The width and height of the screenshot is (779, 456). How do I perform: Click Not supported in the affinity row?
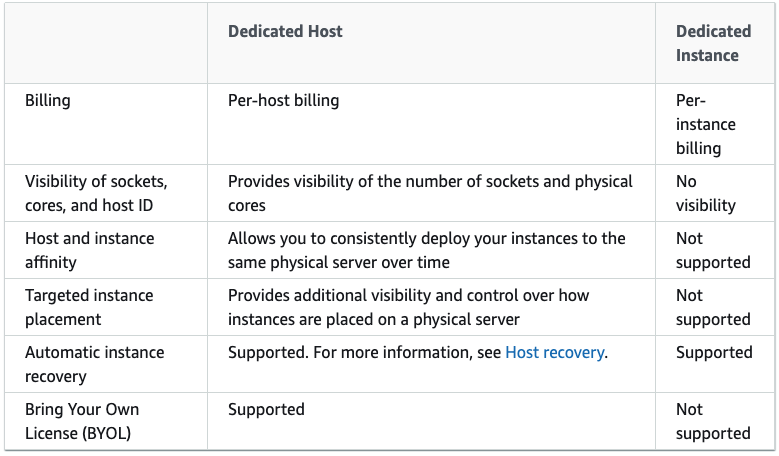click(x=712, y=250)
